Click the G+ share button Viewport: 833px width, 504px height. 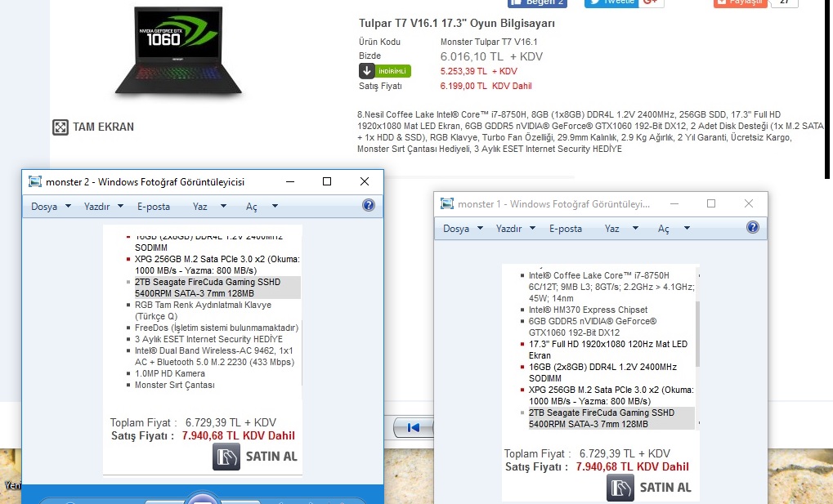652,2
